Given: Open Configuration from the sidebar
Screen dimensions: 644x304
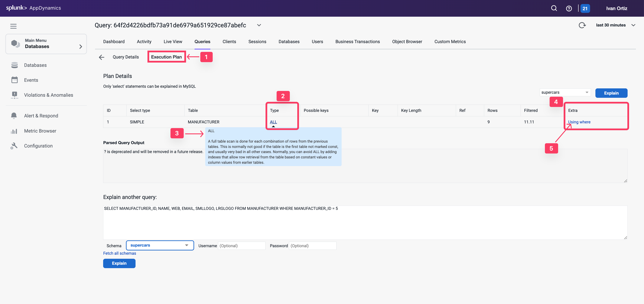Looking at the screenshot, I should (x=38, y=146).
